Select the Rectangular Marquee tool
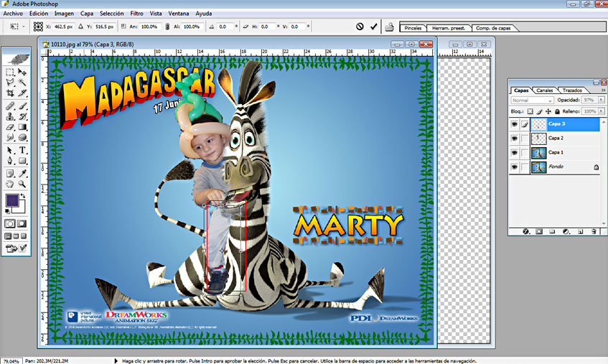 [10, 72]
